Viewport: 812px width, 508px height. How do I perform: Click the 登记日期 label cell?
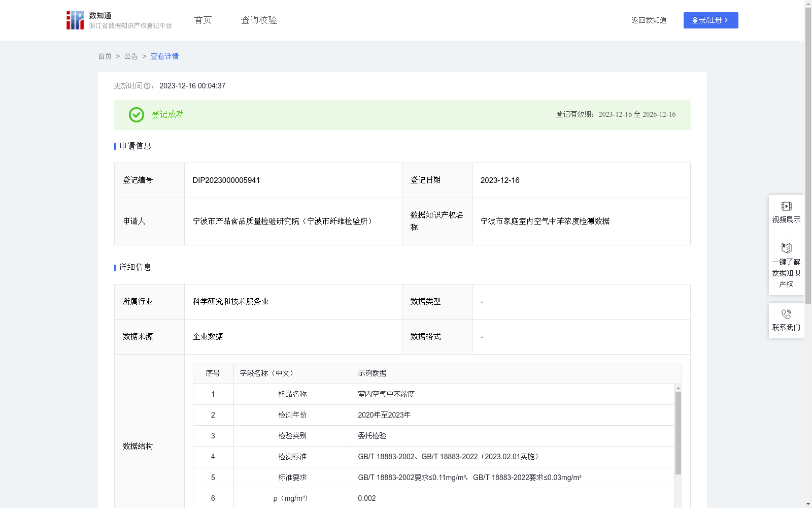click(437, 180)
